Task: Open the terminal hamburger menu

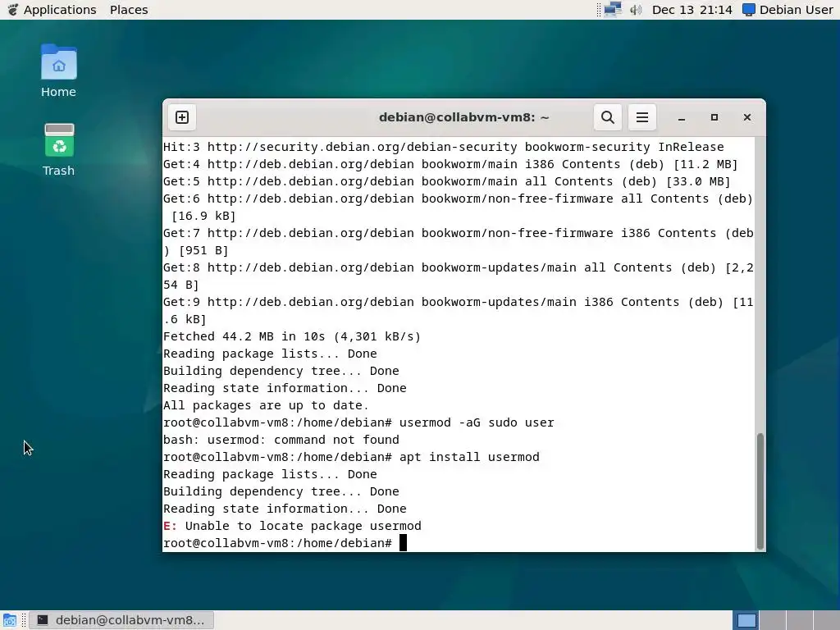Action: tap(641, 117)
